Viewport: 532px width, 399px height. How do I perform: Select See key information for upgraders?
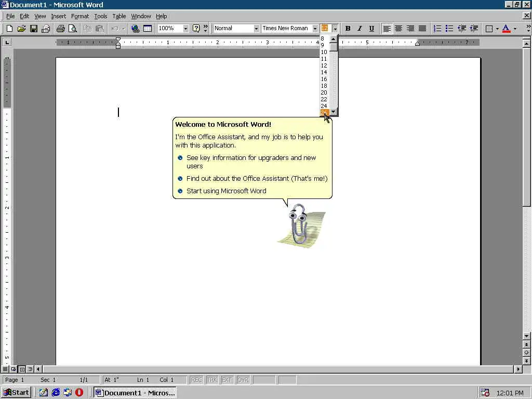point(251,162)
